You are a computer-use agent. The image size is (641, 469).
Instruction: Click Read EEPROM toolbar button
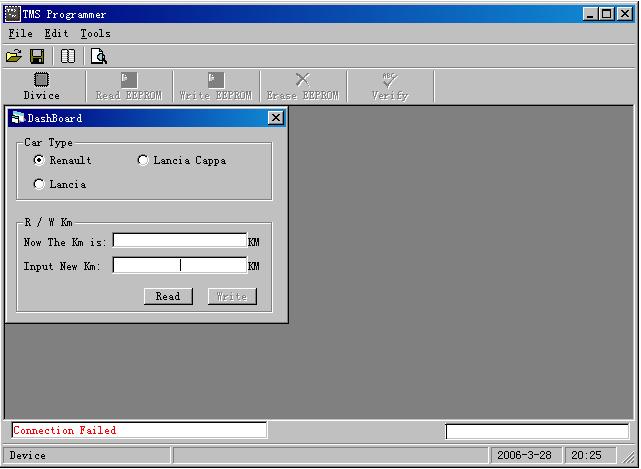(x=129, y=86)
